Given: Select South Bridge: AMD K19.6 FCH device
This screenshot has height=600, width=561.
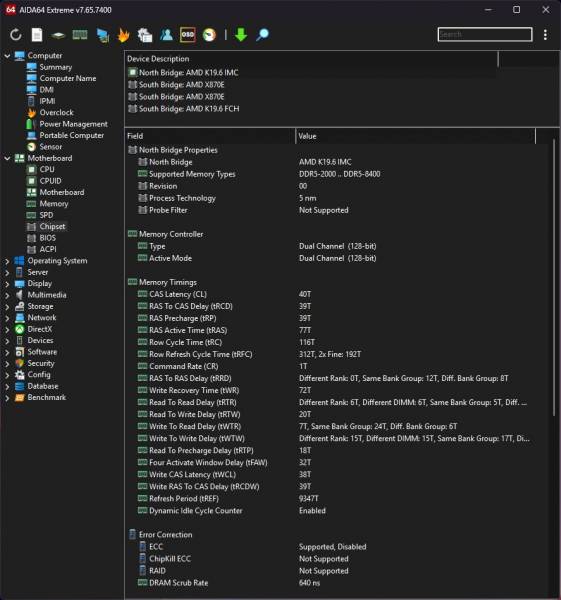Looking at the screenshot, I should (183, 109).
